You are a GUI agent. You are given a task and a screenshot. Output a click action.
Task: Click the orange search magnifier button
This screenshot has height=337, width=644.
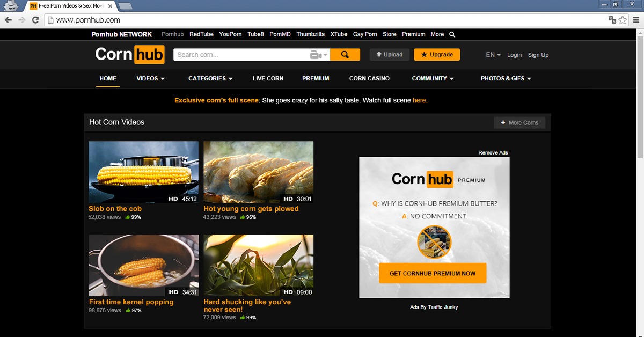[345, 55]
